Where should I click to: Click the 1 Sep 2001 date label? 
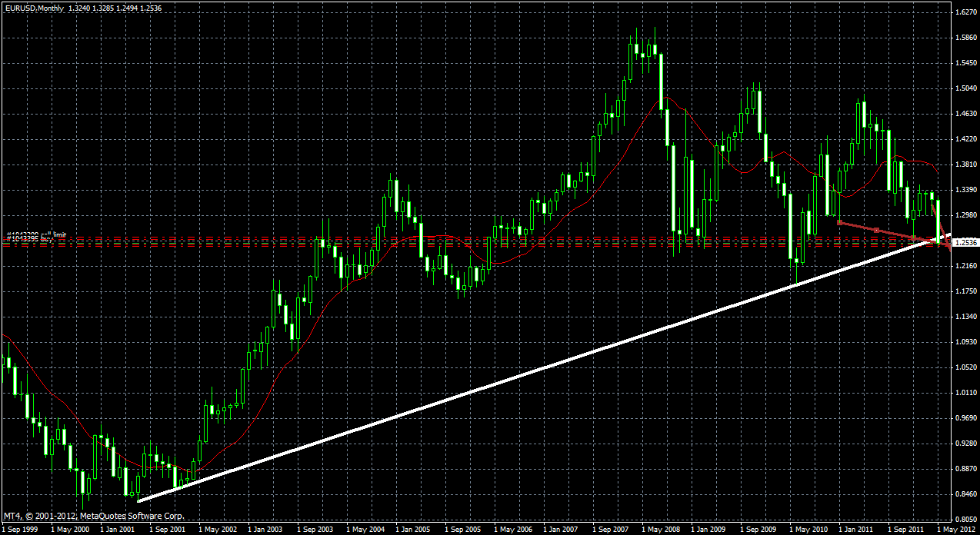click(167, 530)
